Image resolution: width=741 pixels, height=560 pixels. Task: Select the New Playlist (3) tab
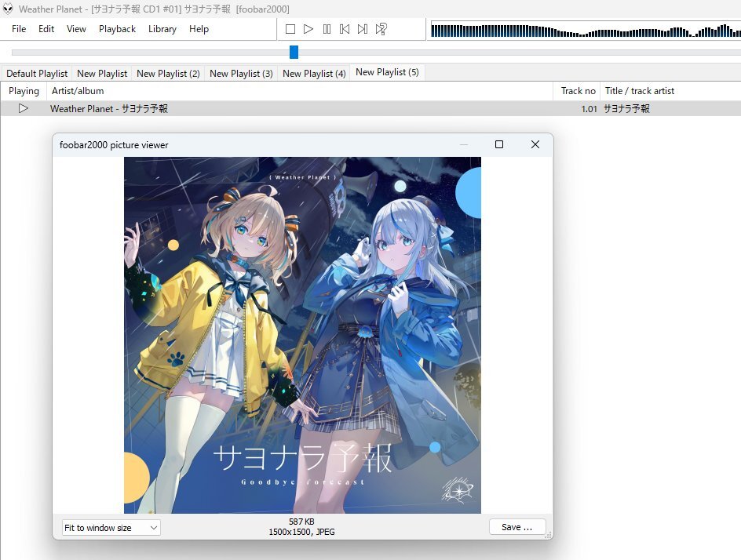pyautogui.click(x=241, y=73)
